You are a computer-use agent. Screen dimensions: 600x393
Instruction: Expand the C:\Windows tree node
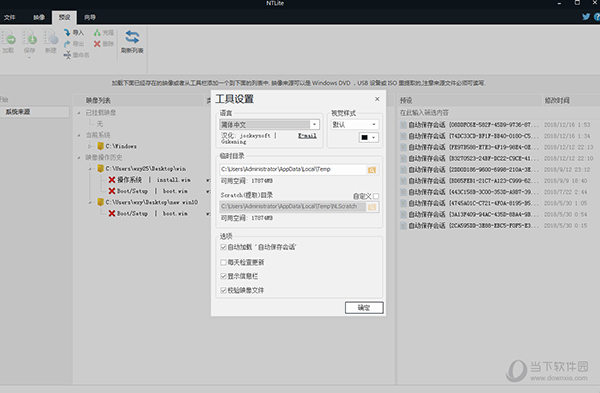pyautogui.click(x=90, y=146)
